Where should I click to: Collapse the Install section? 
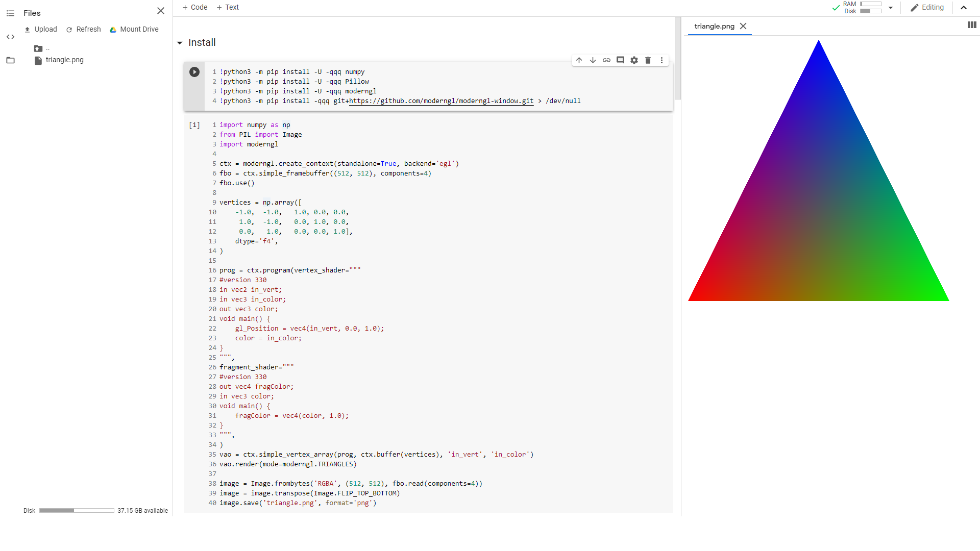pyautogui.click(x=180, y=43)
